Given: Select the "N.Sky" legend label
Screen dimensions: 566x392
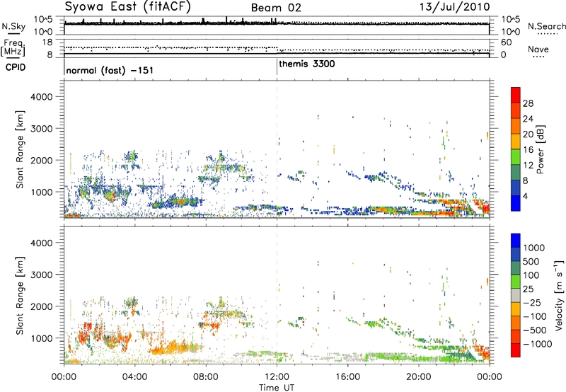Looking at the screenshot, I should point(13,26).
